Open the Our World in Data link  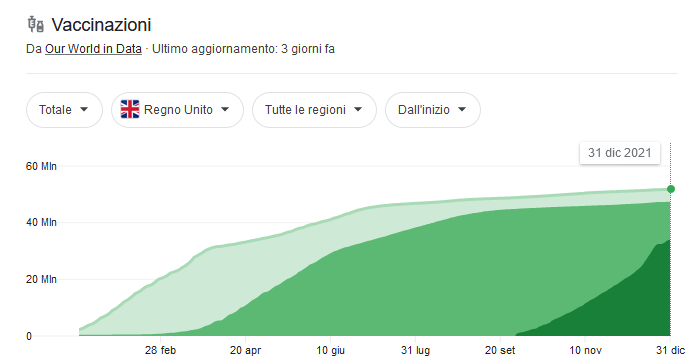click(x=93, y=48)
